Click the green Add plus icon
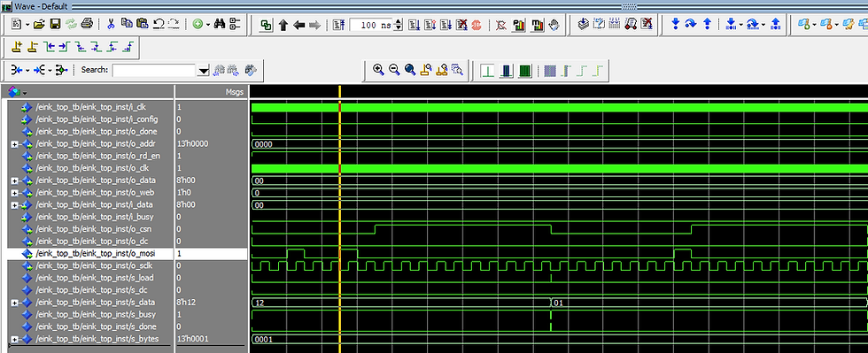Screen dimensions: 868x353 pyautogui.click(x=198, y=25)
